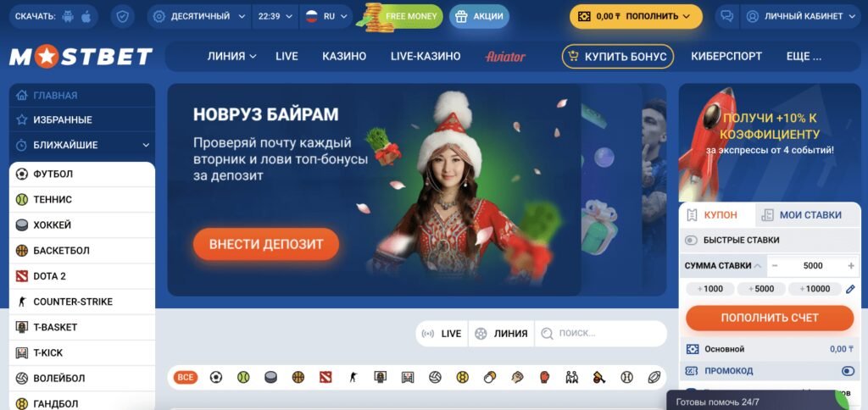The image size is (868, 410).
Task: Enable the Промокод toggle
Action: click(x=848, y=371)
